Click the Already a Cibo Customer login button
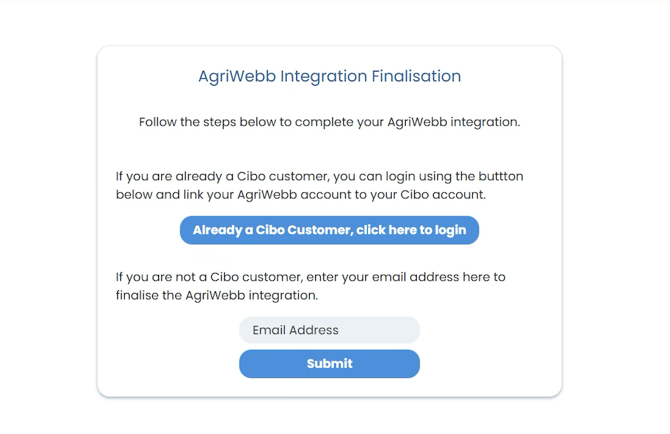This screenshot has width=670, height=434. [329, 230]
